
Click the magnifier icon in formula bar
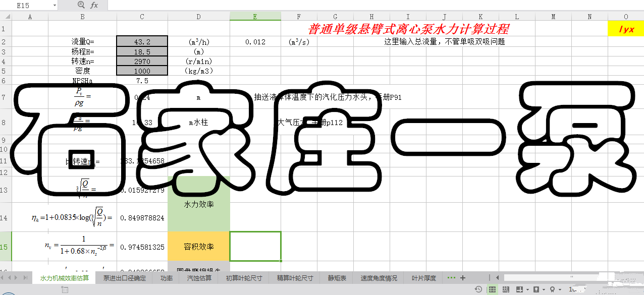[x=81, y=5]
